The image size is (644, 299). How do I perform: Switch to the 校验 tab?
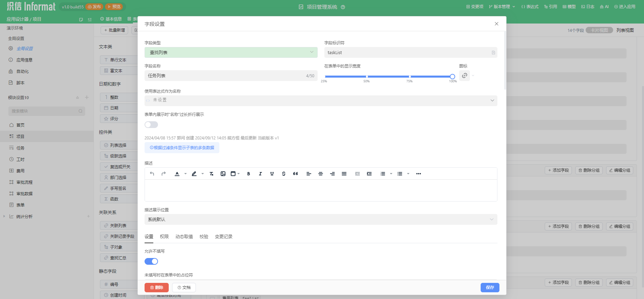pos(204,237)
